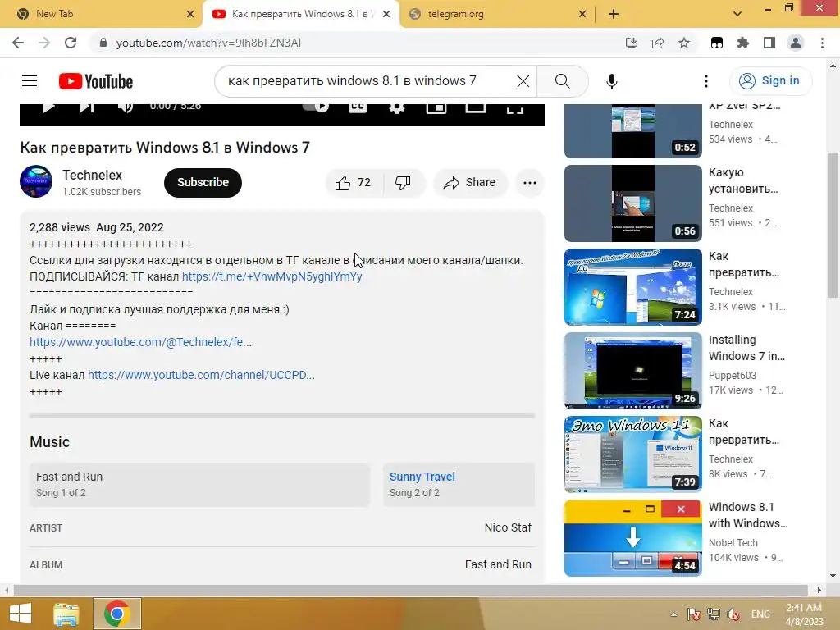Open the 0:52 XP Zver video thumbnail
The width and height of the screenshot is (840, 630).
[632, 130]
